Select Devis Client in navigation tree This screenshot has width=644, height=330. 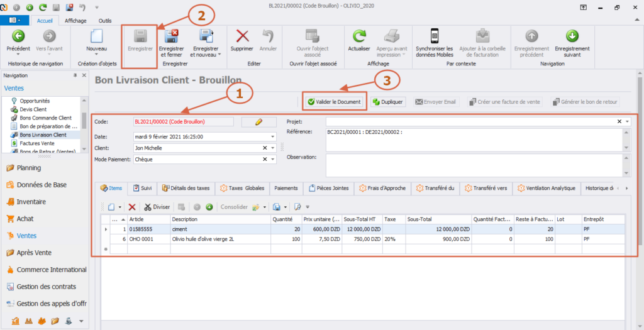click(x=33, y=109)
